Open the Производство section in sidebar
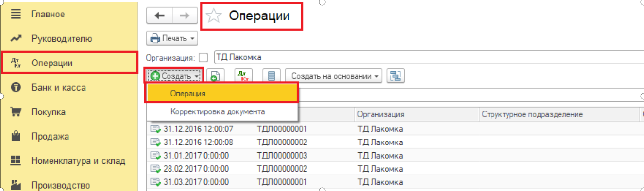Image resolution: width=644 pixels, height=191 pixels. [x=61, y=185]
